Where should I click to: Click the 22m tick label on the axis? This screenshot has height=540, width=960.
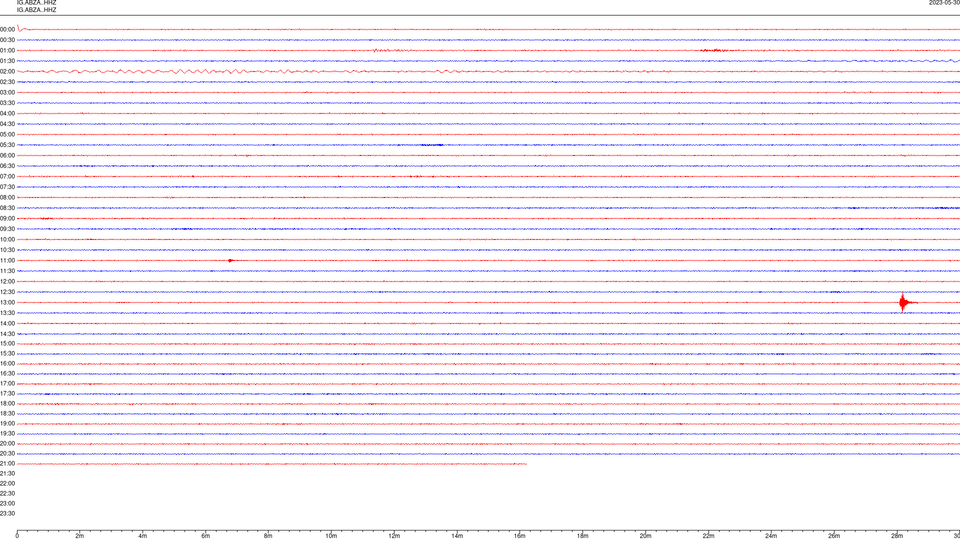[709, 536]
